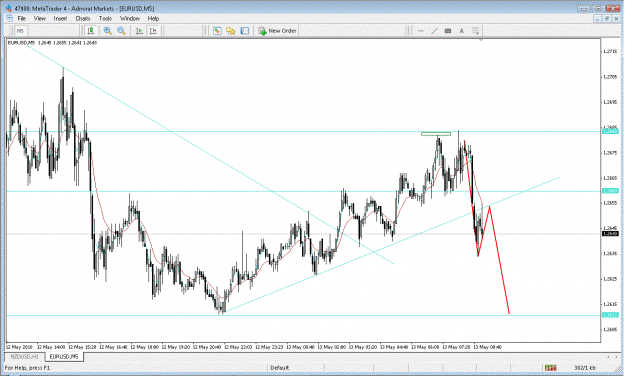The image size is (625, 376).
Task: Restore the inner chart window
Action: (606, 18)
